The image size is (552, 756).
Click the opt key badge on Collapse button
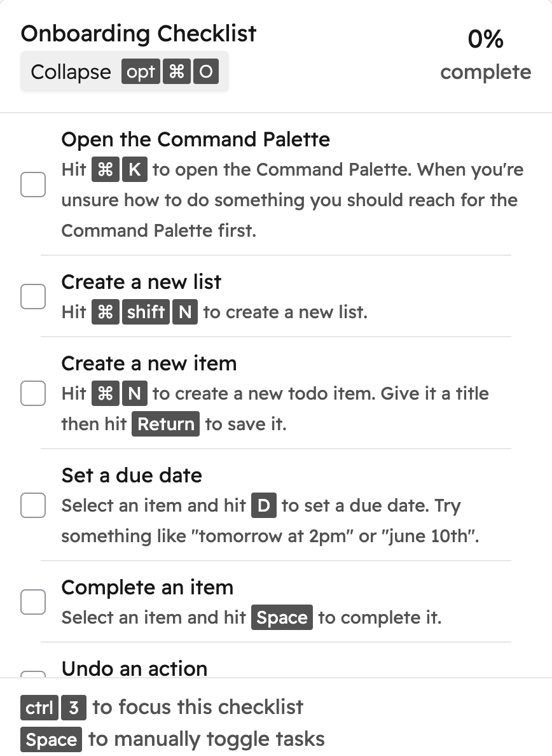tap(141, 72)
